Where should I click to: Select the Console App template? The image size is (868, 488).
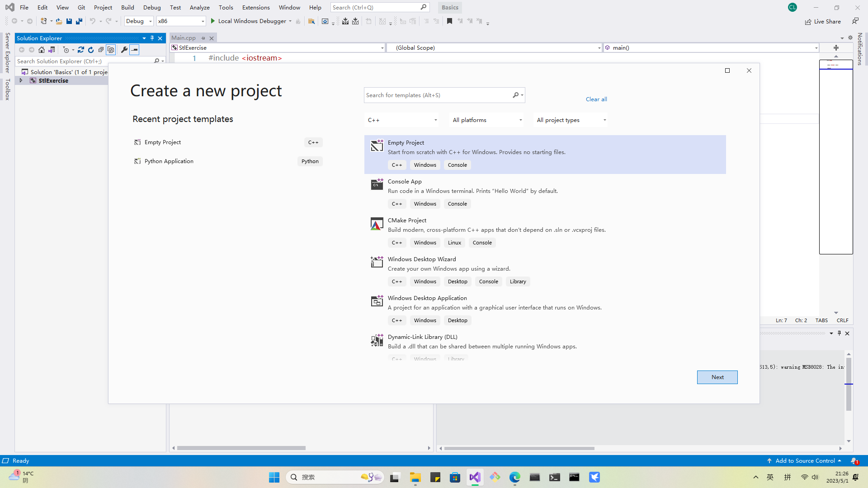click(x=545, y=193)
